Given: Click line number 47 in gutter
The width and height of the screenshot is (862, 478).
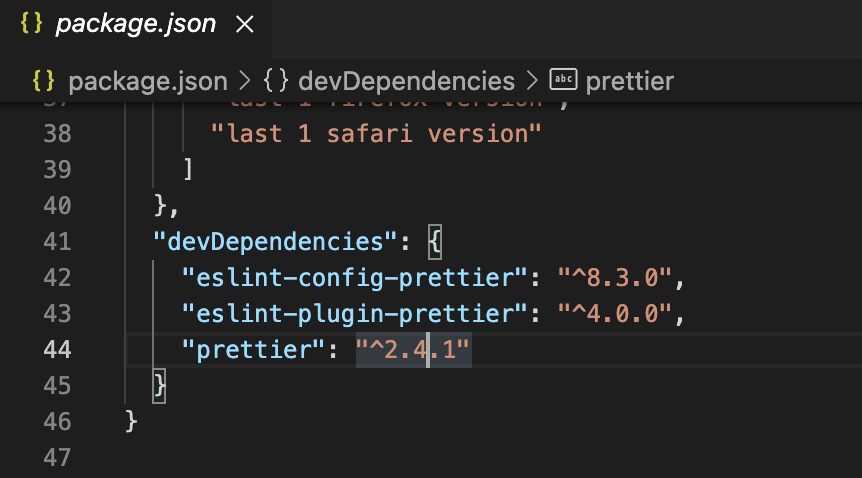Looking at the screenshot, I should click(57, 458).
